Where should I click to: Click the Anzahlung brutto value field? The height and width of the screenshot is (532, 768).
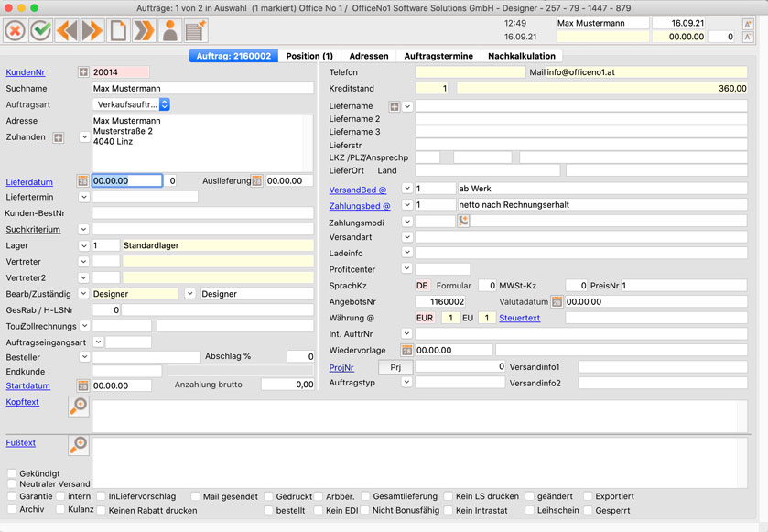point(287,385)
